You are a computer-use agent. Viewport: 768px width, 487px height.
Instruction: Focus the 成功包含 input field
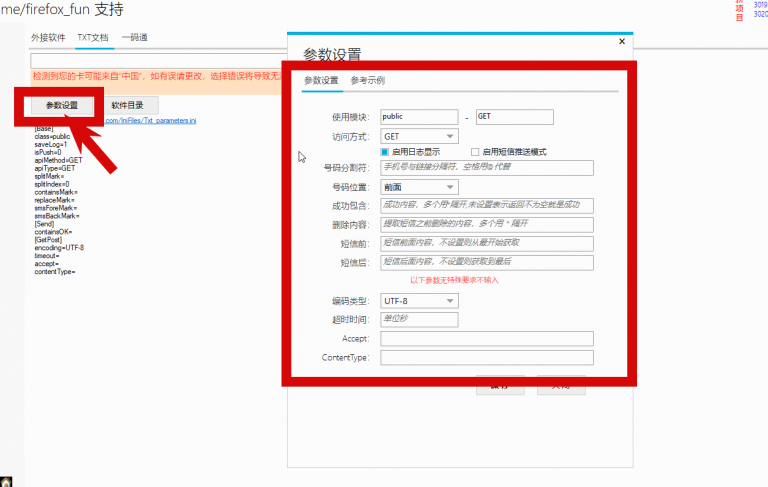[487, 205]
